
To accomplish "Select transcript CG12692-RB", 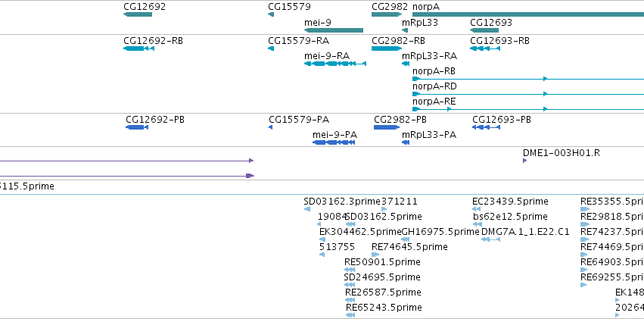I will point(138,48).
